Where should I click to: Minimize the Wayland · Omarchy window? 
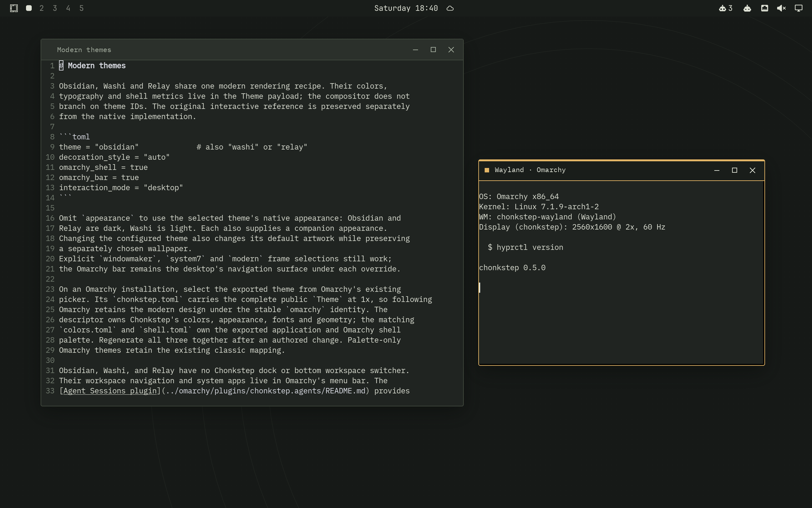point(717,170)
